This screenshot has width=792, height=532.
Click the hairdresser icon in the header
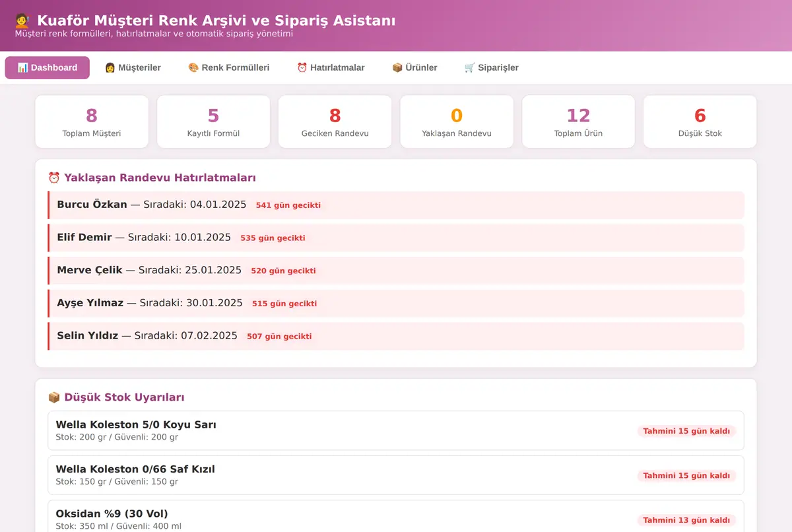point(22,21)
